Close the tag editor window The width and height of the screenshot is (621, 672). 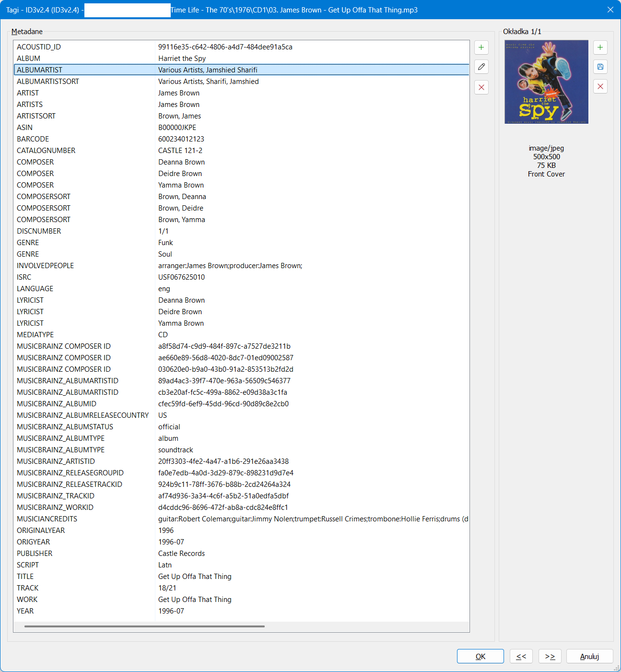tap(610, 10)
